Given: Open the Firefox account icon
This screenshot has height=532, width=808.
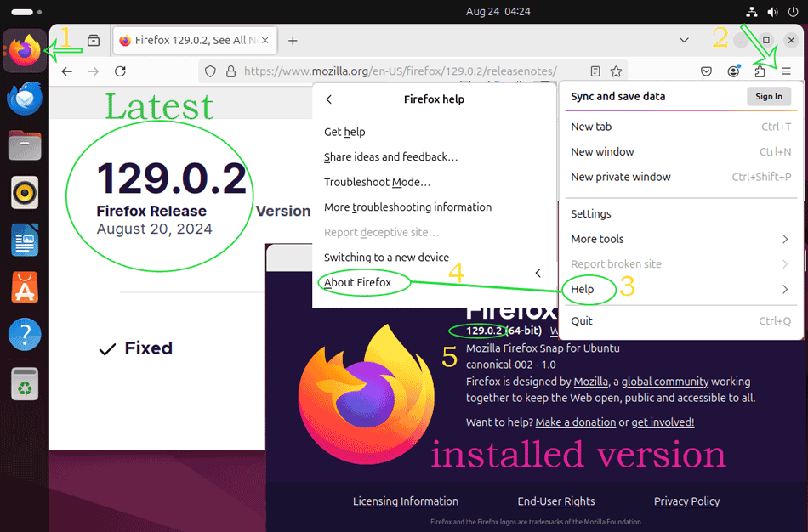Looking at the screenshot, I should [733, 71].
